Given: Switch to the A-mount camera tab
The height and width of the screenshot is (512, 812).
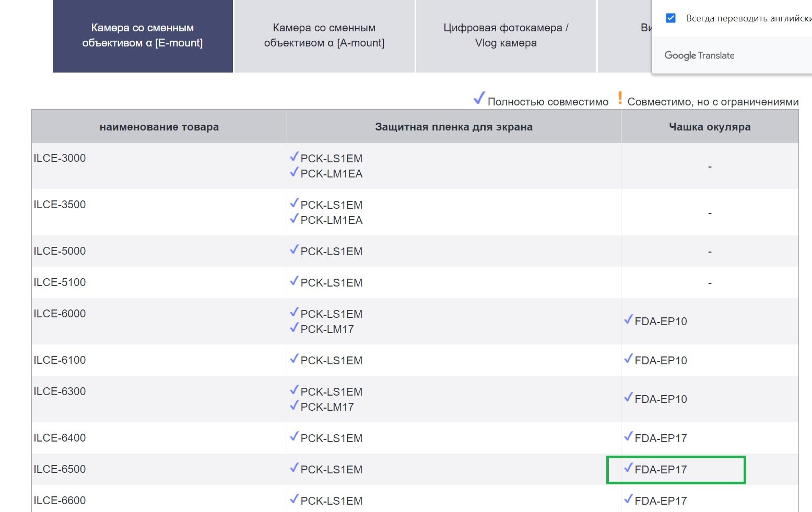Looking at the screenshot, I should [324, 35].
